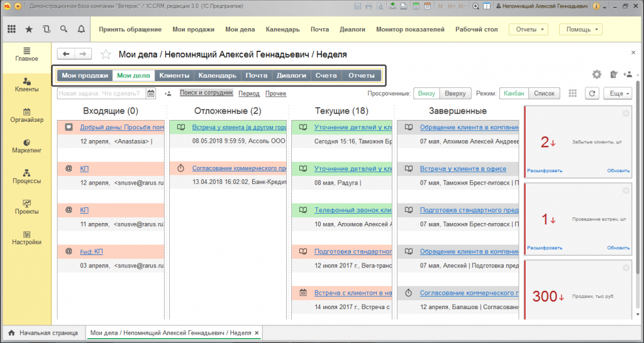Open the Fwd: КП incoming message
This screenshot has height=343, width=644.
pos(91,251)
